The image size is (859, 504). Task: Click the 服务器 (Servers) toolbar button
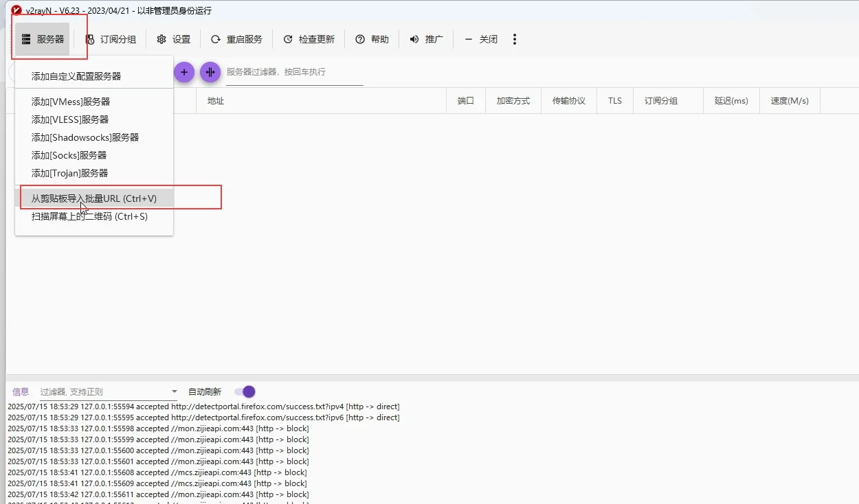(x=43, y=39)
